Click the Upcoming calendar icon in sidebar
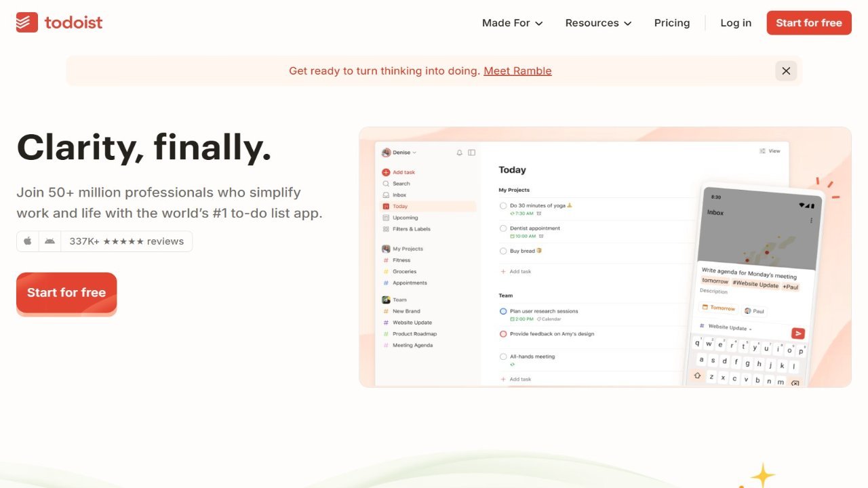This screenshot has width=868, height=488. 386,218
